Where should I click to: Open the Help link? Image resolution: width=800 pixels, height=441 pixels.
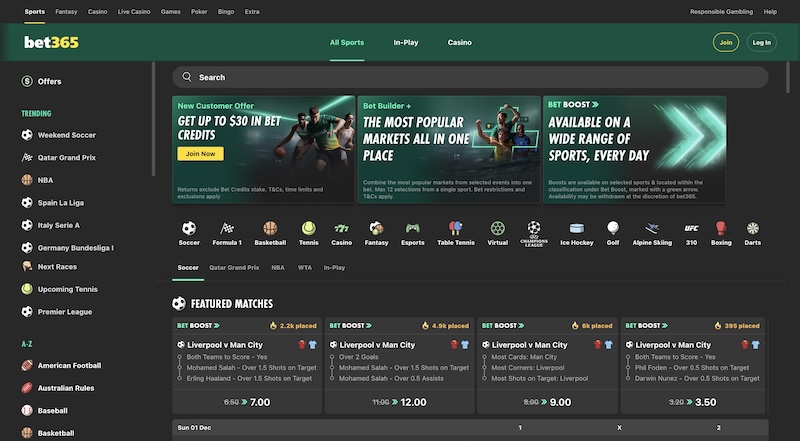click(x=770, y=11)
